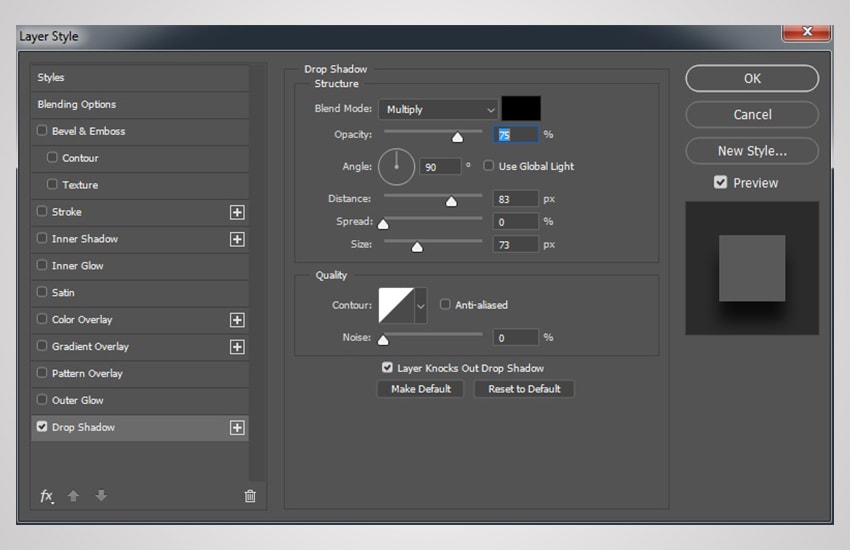The width and height of the screenshot is (850, 550).
Task: Move effect down with arrow icon
Action: (101, 495)
